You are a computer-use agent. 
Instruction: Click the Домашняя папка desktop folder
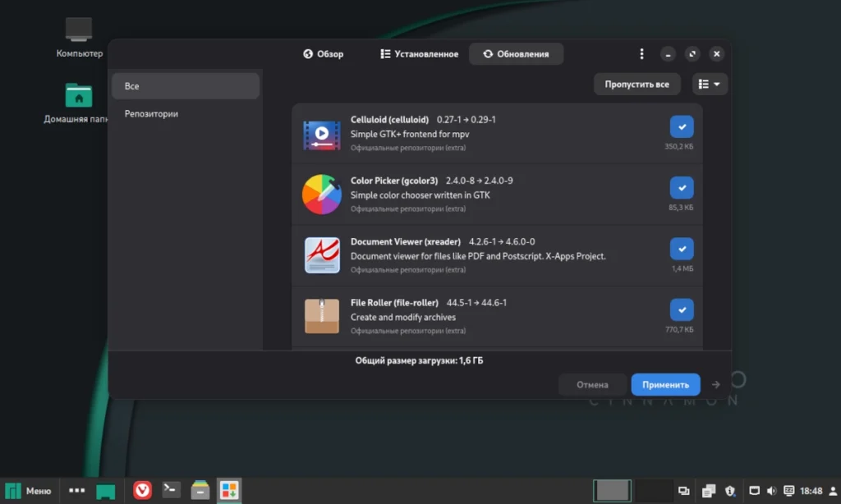tap(77, 103)
